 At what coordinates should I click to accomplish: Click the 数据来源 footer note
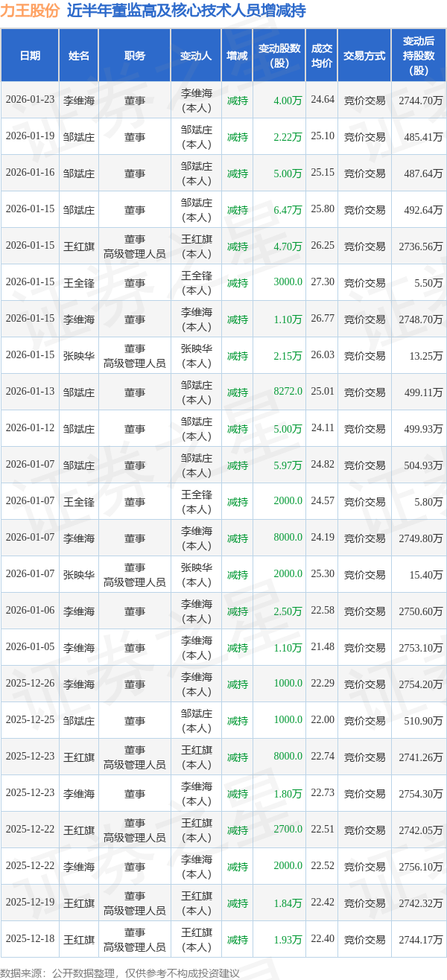[119, 973]
